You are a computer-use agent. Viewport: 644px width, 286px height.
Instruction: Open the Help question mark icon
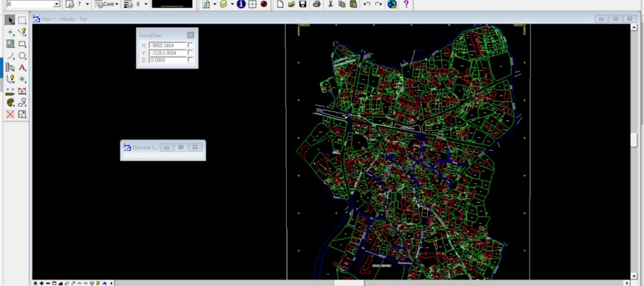click(x=406, y=4)
